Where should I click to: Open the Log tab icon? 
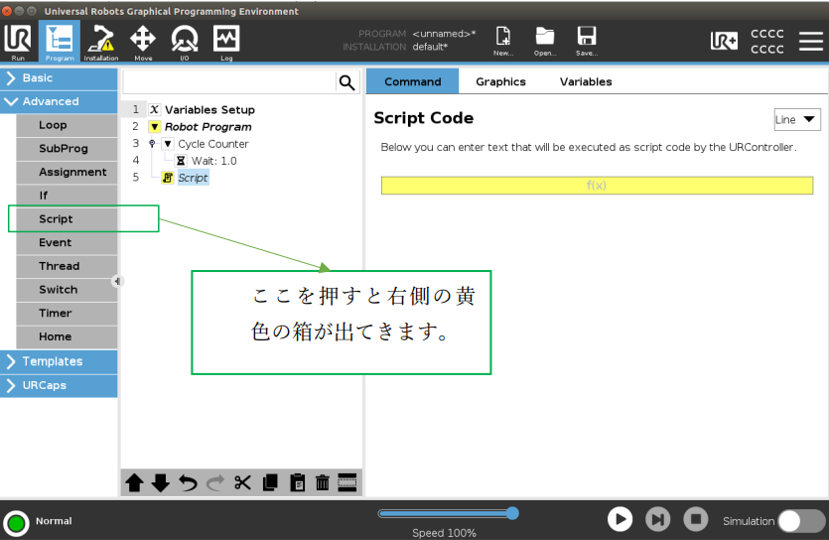pyautogui.click(x=226, y=42)
